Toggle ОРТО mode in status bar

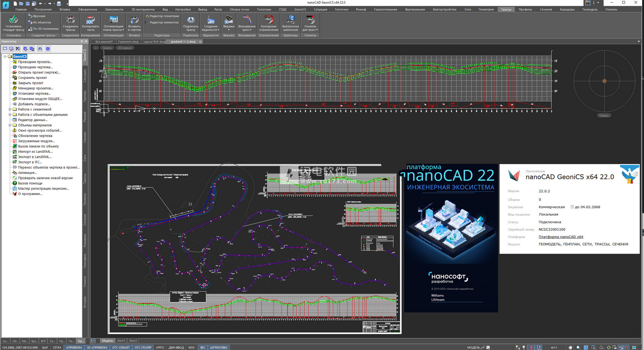click(160, 347)
